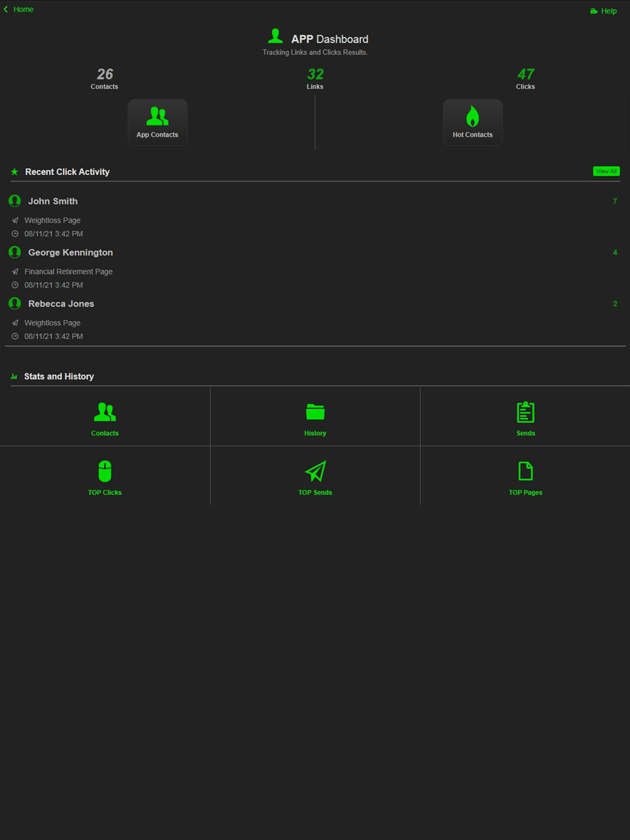This screenshot has height=840, width=630.
Task: Click Financial Retirement Page link
Action: [69, 271]
